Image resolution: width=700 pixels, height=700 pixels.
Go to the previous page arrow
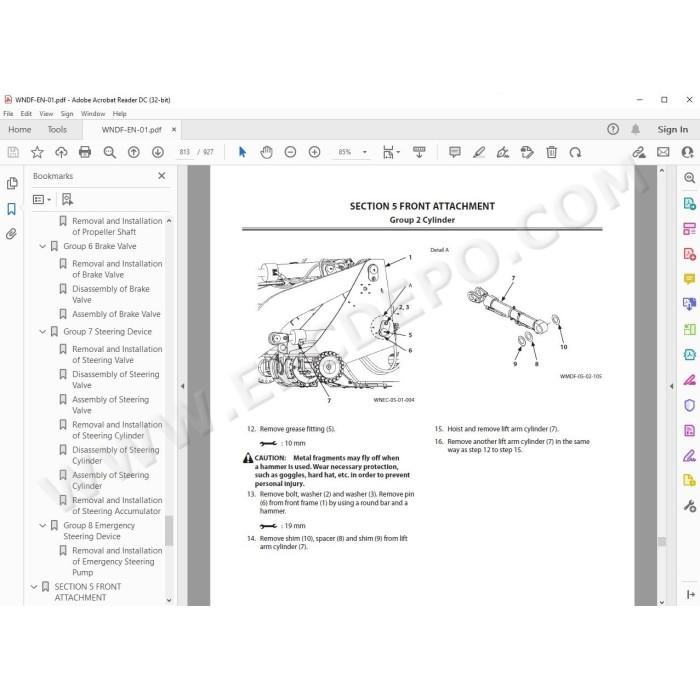click(133, 152)
